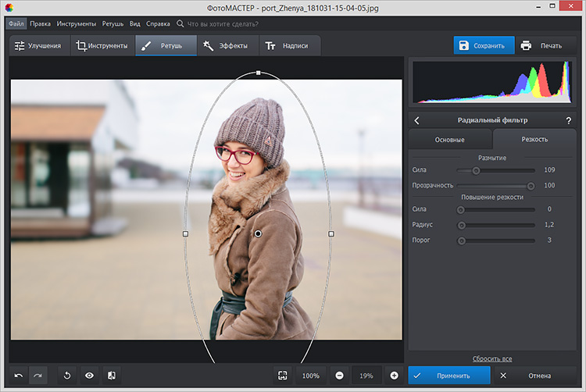This screenshot has height=392, width=586.
Task: Switch to the Основные tab
Action: click(449, 139)
